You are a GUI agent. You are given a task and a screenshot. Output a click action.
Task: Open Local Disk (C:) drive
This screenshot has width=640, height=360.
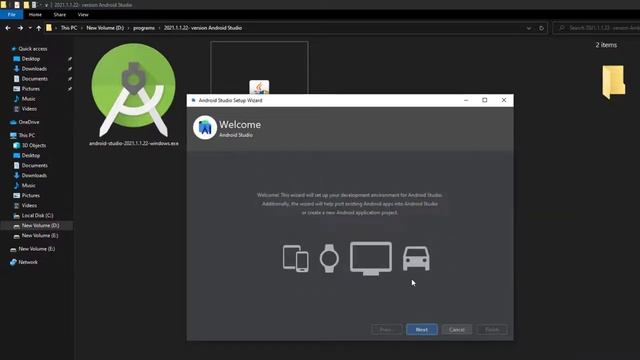pyautogui.click(x=37, y=216)
